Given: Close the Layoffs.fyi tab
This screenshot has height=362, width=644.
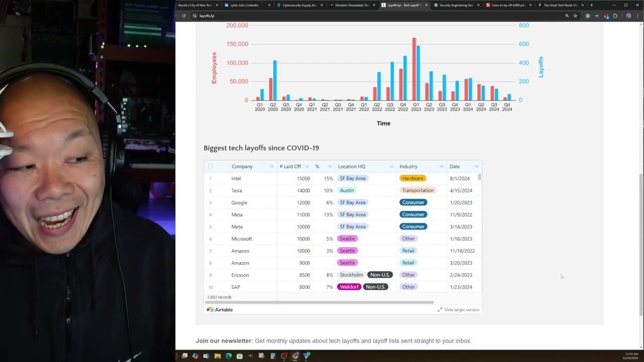Looking at the screenshot, I should [427, 5].
